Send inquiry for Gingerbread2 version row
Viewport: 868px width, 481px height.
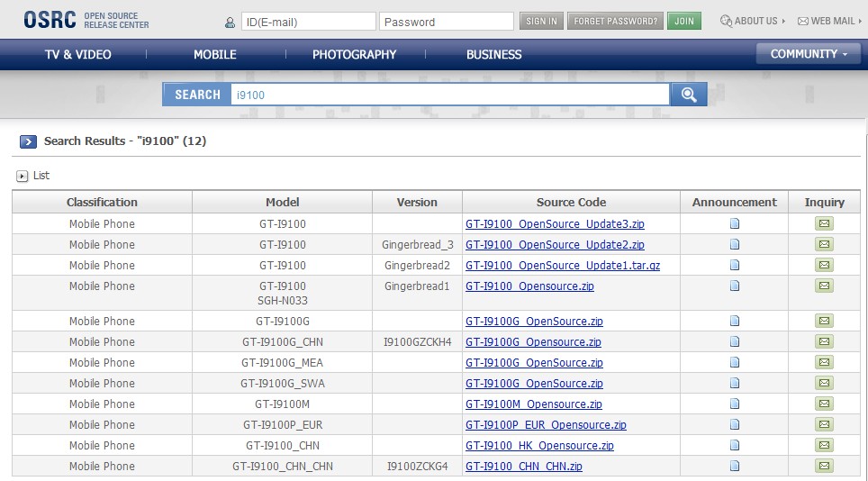[824, 265]
